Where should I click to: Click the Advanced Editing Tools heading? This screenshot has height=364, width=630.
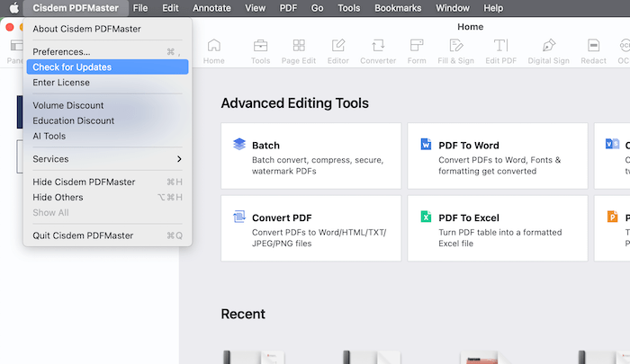(x=294, y=103)
